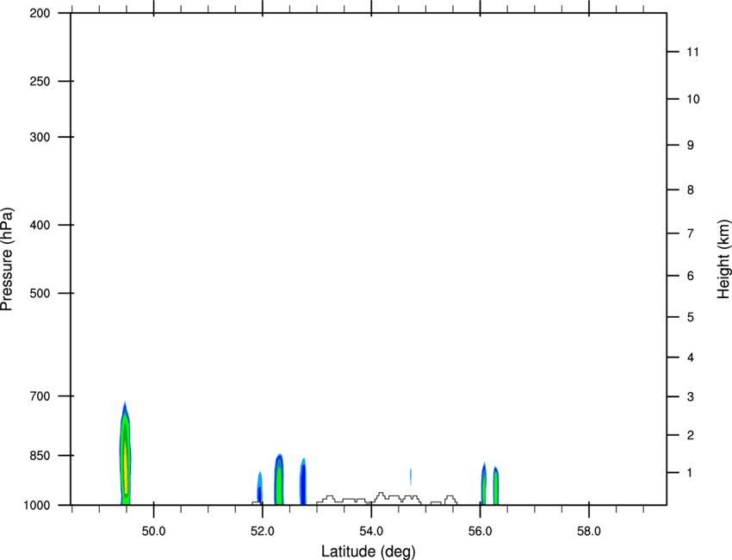Image resolution: width=732 pixels, height=560 pixels.
Task: Click the 10 km height label
Action: coord(692,99)
